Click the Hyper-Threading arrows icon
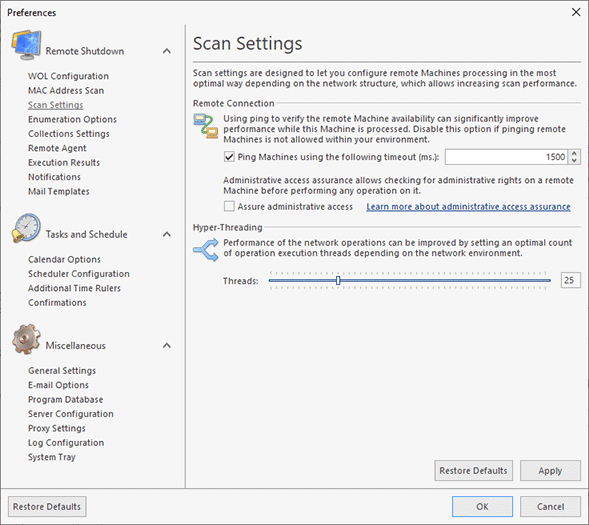Image resolution: width=589 pixels, height=525 pixels. pyautogui.click(x=206, y=250)
